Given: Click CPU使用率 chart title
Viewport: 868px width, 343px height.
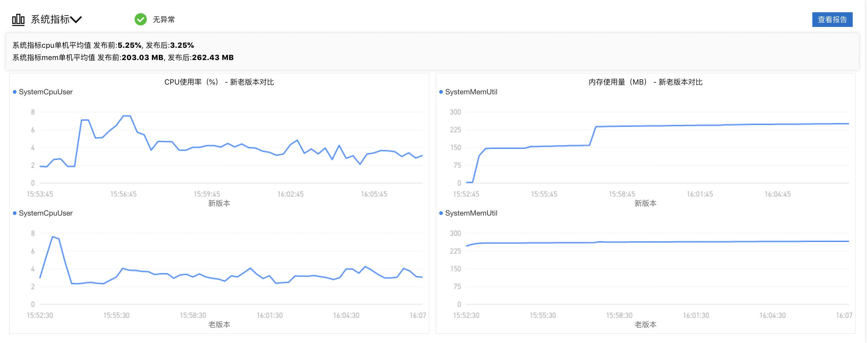Looking at the screenshot, I should (219, 82).
